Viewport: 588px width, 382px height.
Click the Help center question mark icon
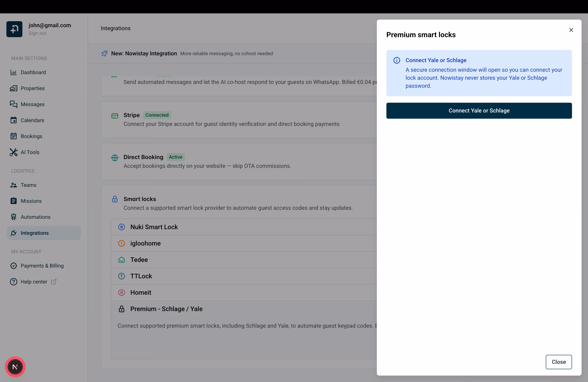point(14,282)
